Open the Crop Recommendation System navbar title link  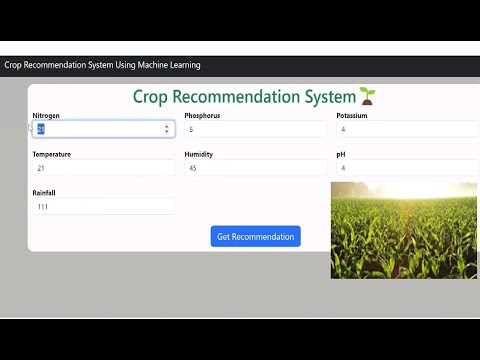pos(102,65)
